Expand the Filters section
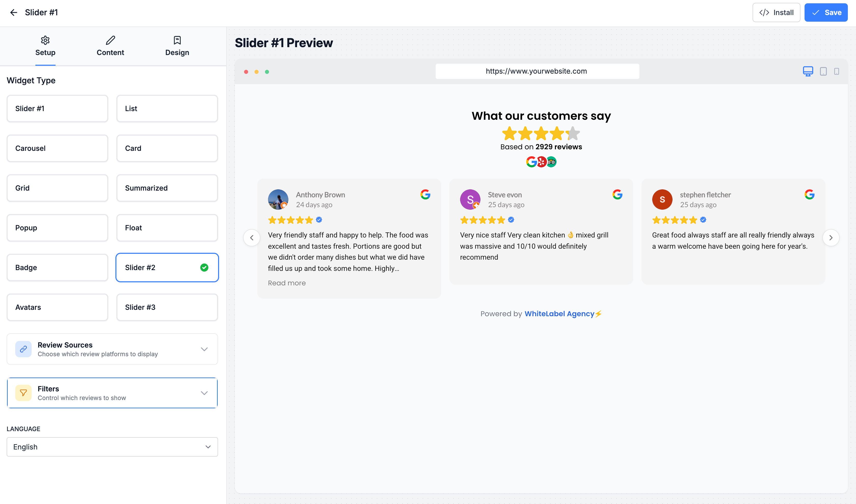The height and width of the screenshot is (504, 856). [204, 393]
